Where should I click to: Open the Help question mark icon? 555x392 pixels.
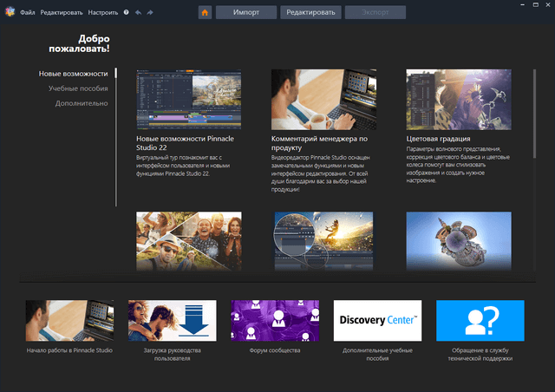pos(126,13)
